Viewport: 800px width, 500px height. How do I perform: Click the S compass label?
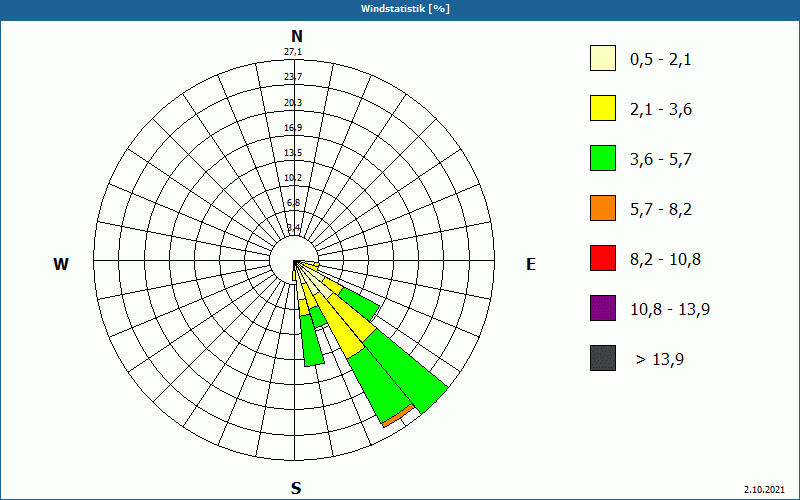point(296,488)
